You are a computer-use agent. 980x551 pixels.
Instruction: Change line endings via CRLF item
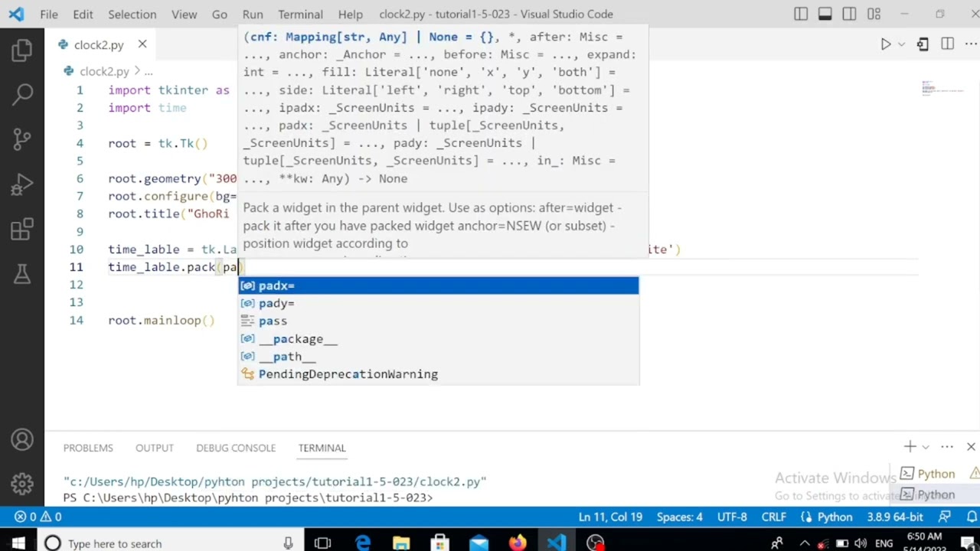coord(774,517)
